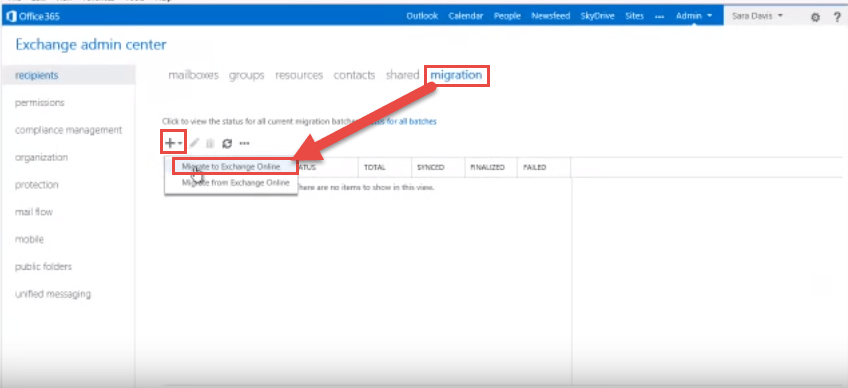The width and height of the screenshot is (848, 388).
Task: Open the toolbar more options ellipsis
Action: [x=244, y=143]
